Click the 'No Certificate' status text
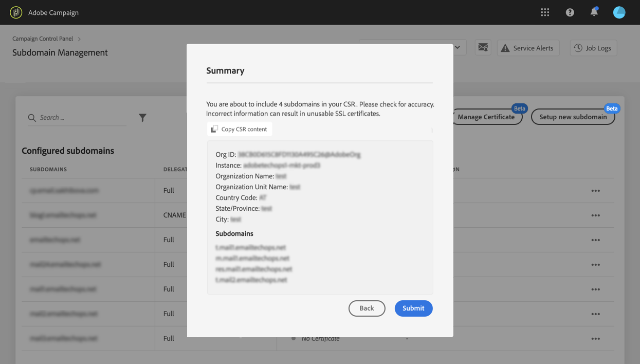The width and height of the screenshot is (640, 364). click(x=320, y=338)
